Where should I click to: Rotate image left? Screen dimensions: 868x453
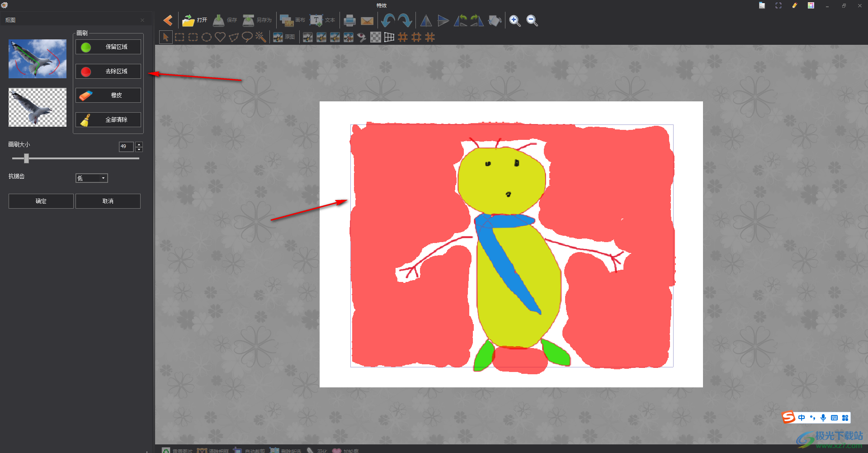tap(460, 20)
